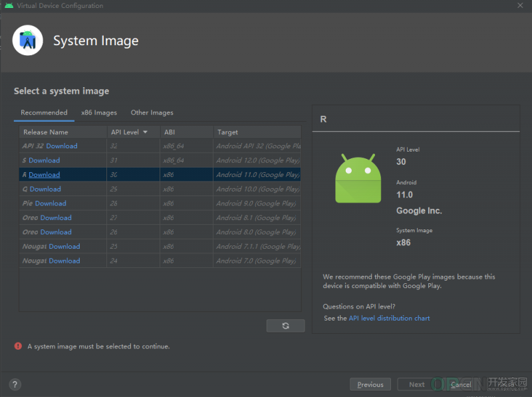Sort by the Target column header
The height and width of the screenshot is (397, 532).
(257, 132)
